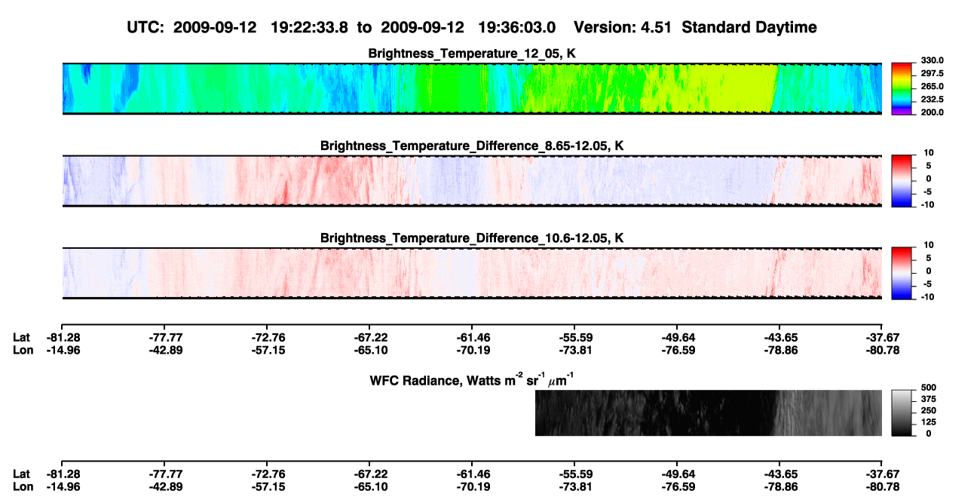980x503 pixels.
Task: Click longitude -65.10 on the axis below WFC panel
Action: tap(369, 486)
